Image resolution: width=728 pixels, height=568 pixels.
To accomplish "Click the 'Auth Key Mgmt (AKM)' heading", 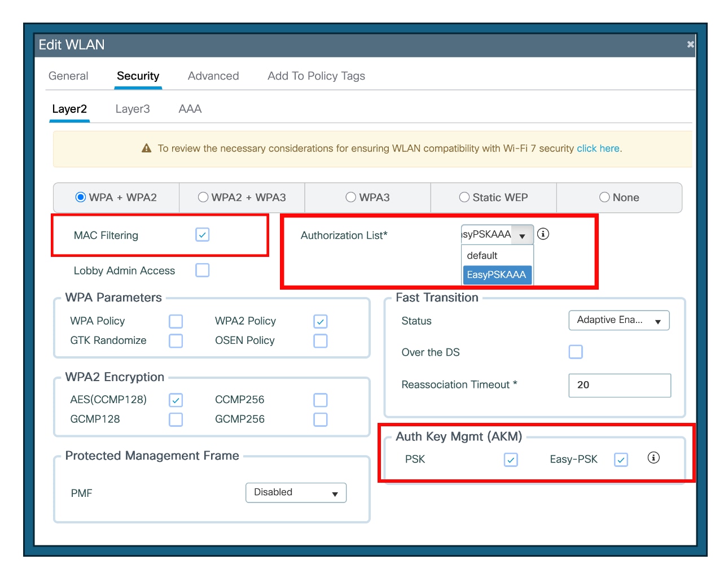I will [459, 436].
